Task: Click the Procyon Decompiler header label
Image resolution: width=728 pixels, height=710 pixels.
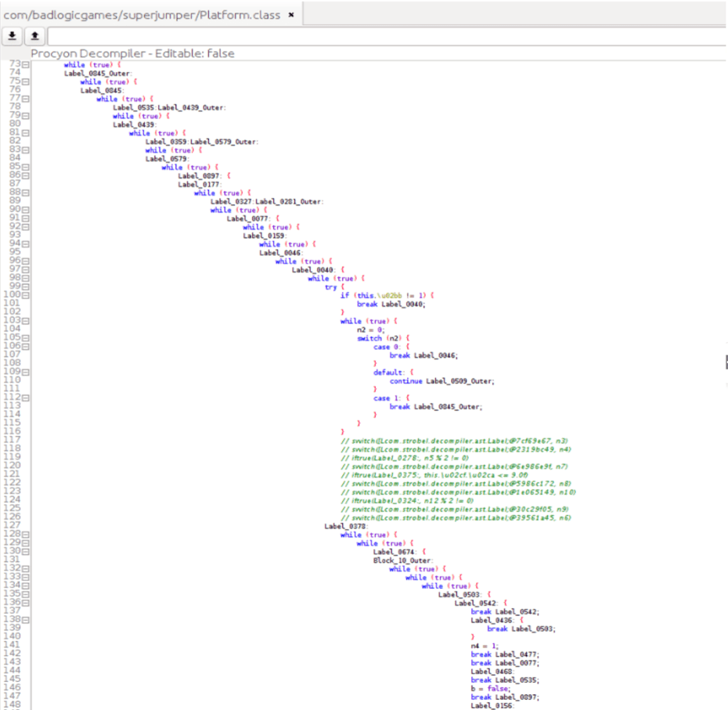Action: coord(132,53)
